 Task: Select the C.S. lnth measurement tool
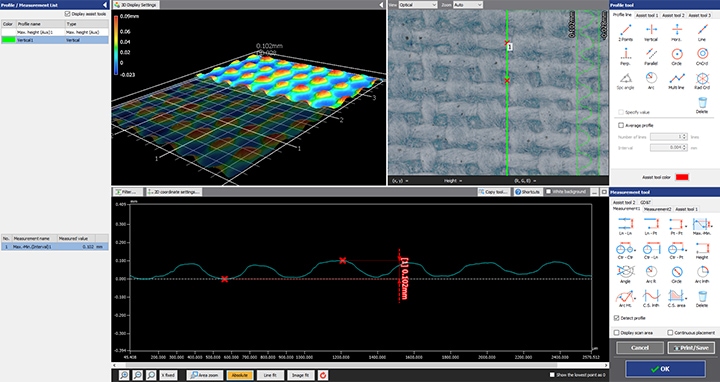[651, 298]
